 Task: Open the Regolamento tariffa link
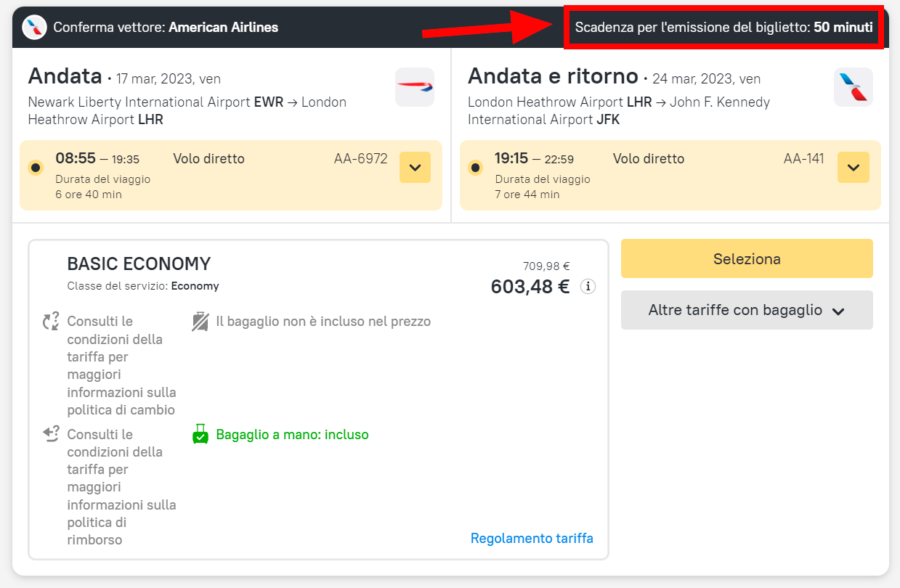(532, 539)
